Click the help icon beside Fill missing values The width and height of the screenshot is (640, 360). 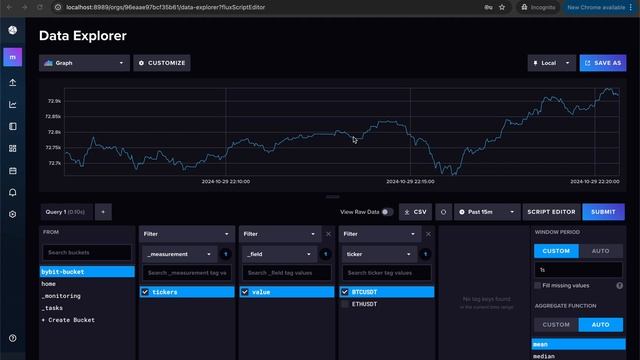coord(619,286)
